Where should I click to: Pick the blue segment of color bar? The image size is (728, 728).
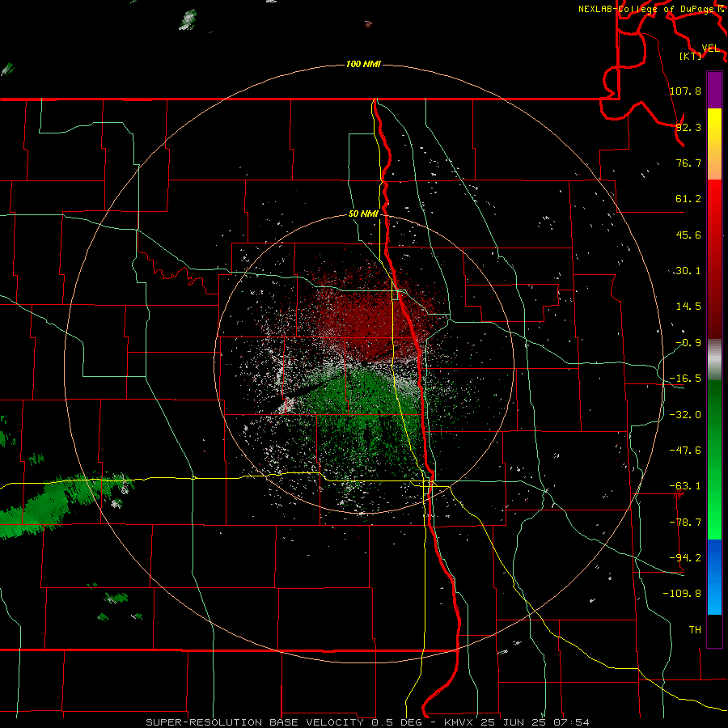tap(714, 577)
